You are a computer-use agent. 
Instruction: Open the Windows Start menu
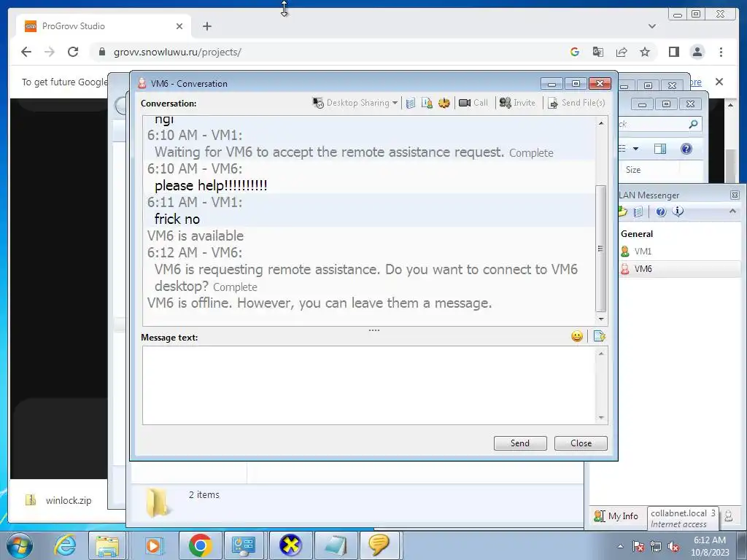[x=19, y=545]
